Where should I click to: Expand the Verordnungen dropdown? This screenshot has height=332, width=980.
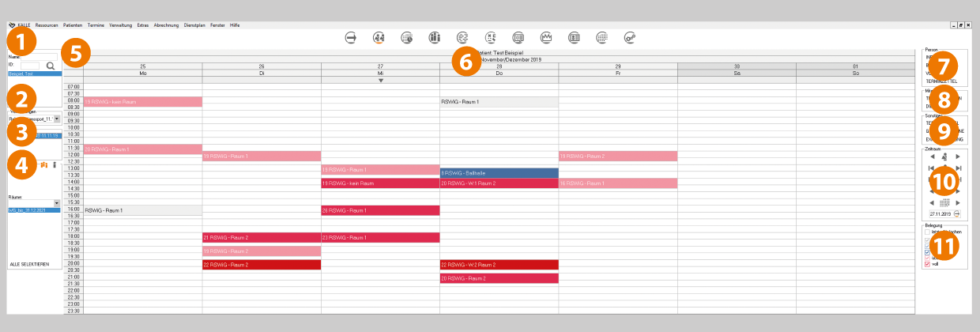pos(57,119)
